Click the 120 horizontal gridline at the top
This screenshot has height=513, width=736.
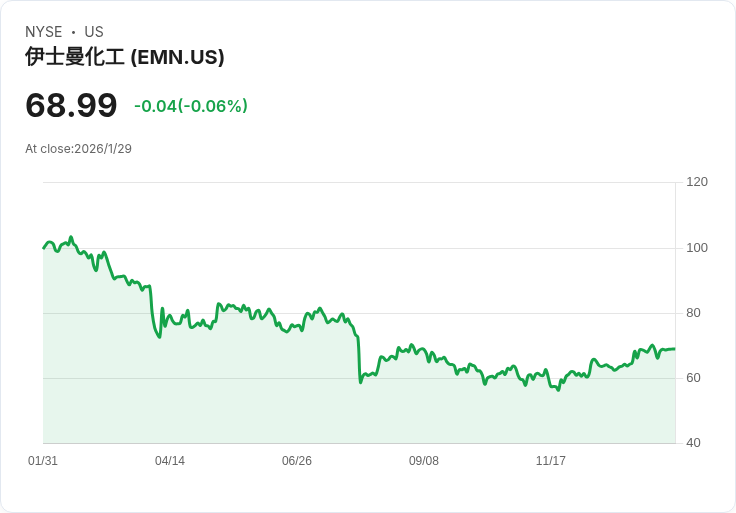[360, 183]
